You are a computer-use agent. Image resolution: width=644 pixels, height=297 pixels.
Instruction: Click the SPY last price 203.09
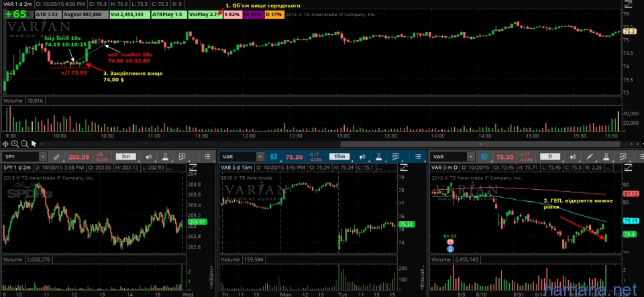[78, 157]
